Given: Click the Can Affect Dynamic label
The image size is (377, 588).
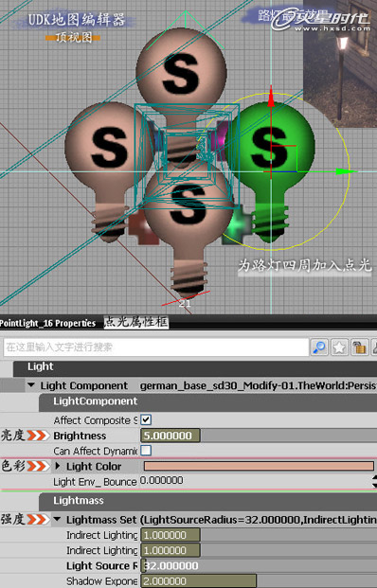Looking at the screenshot, I should [96, 451].
